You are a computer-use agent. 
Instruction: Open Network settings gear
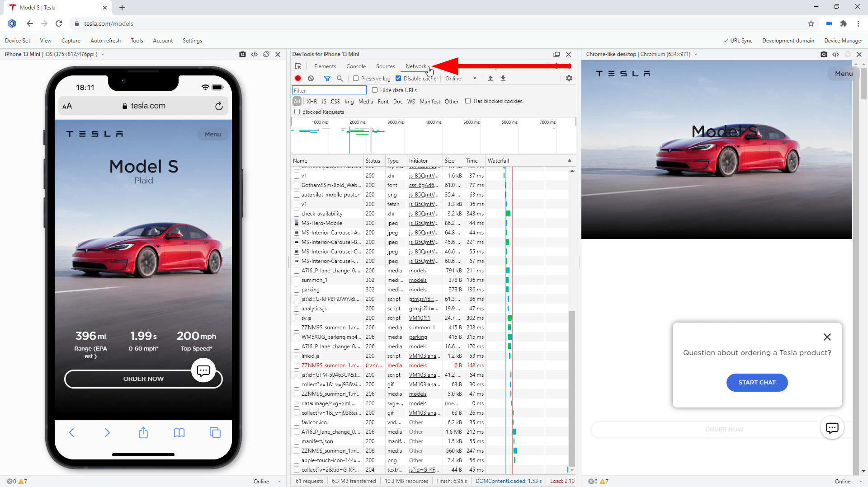(x=569, y=78)
